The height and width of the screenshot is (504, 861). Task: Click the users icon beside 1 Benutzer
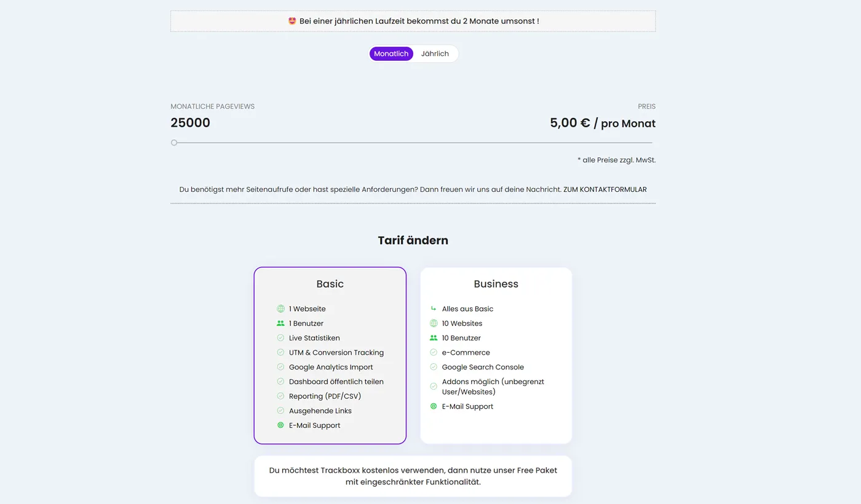point(280,323)
